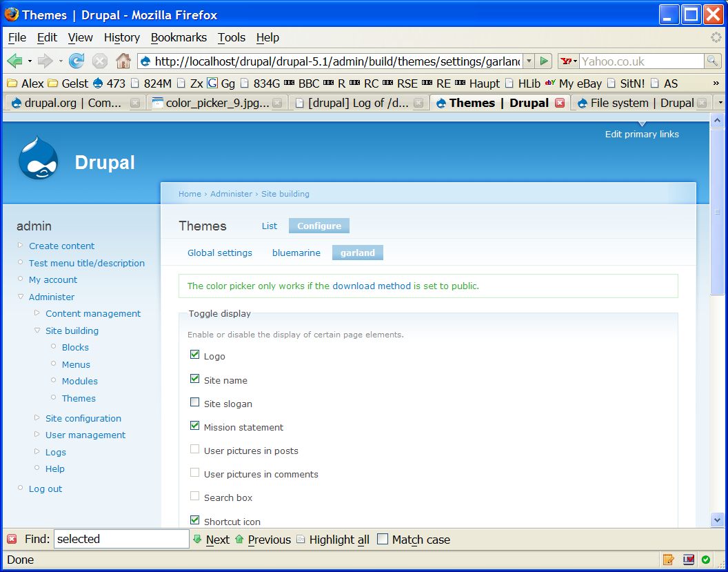Viewport: 728px width, 572px height.
Task: Enable the Site slogan checkbox
Action: click(194, 402)
